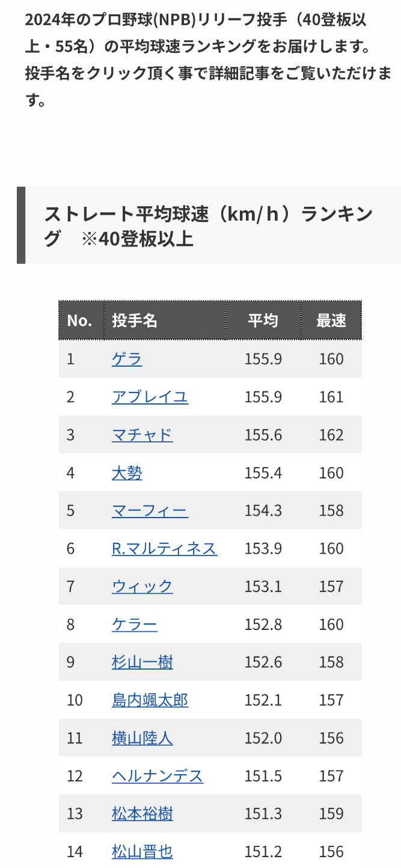Open the マーフィー article link
The image size is (401, 868).
(x=150, y=511)
